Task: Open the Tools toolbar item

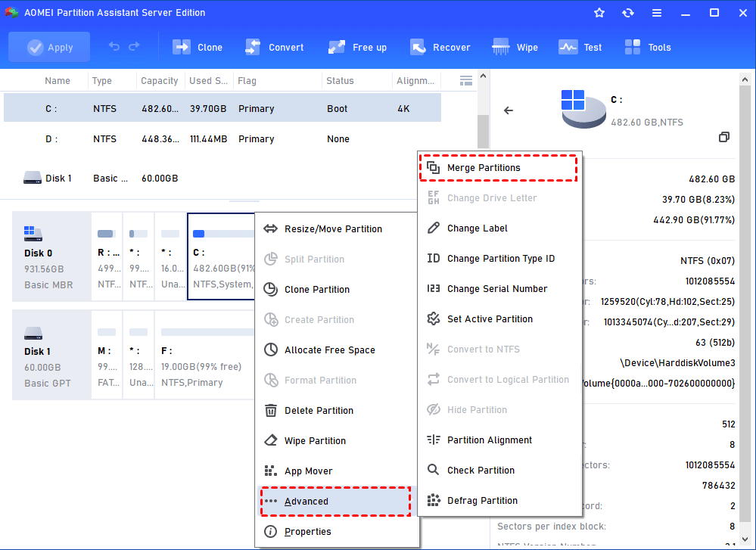Action: coord(648,47)
